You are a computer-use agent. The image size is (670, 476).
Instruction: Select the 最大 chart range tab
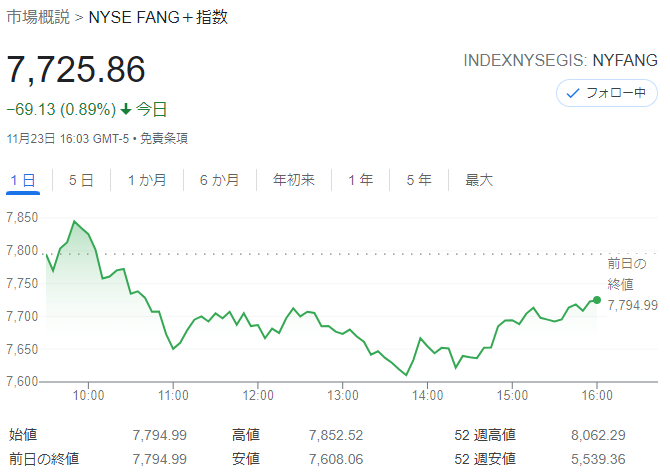[479, 180]
